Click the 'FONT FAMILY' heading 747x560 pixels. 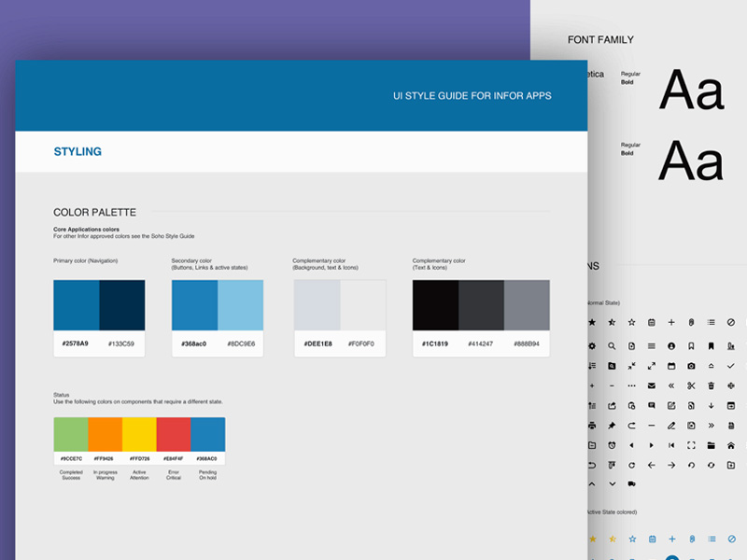point(600,40)
